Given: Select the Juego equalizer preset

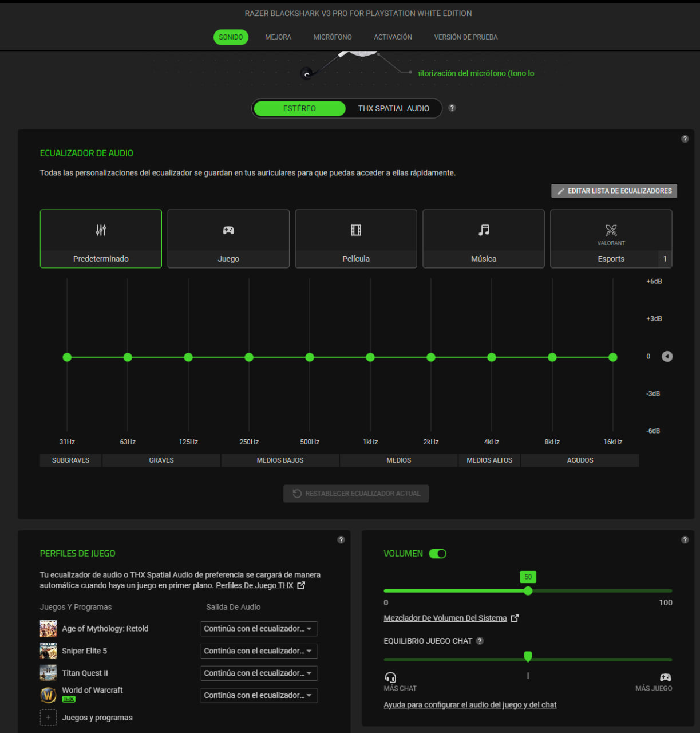Looking at the screenshot, I should [228, 239].
